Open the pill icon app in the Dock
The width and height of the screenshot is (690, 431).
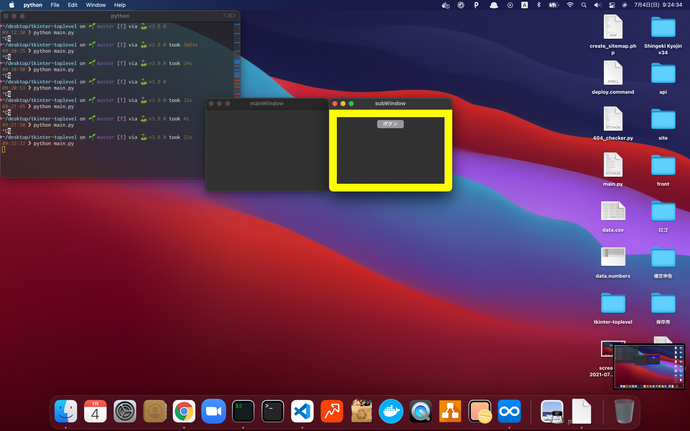[480, 411]
